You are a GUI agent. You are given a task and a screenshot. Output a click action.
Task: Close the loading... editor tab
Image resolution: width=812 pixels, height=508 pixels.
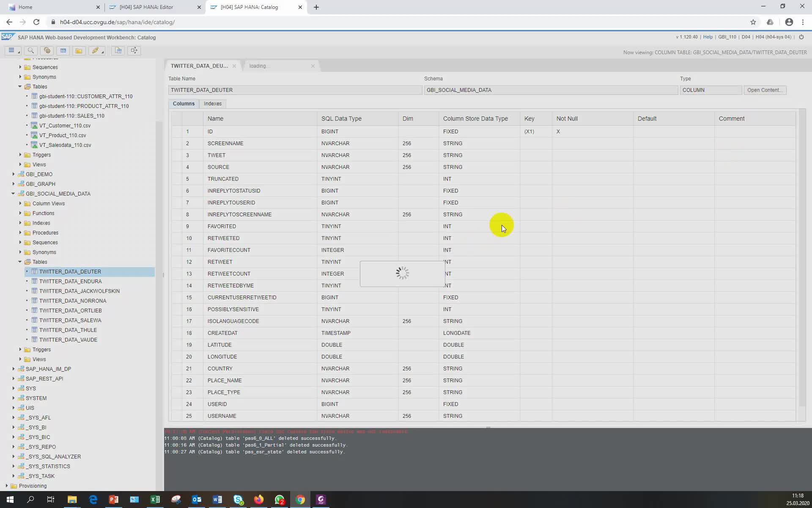[x=313, y=66]
